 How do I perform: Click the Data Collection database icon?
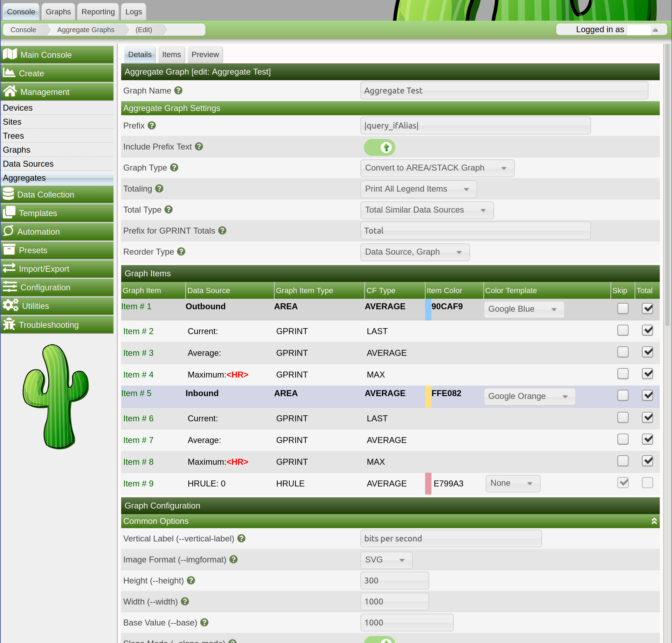10,194
